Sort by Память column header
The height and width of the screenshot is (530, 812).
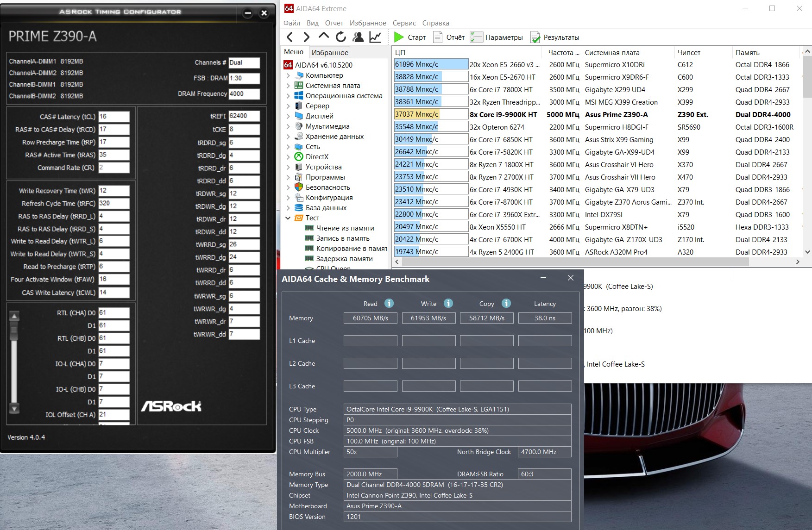pyautogui.click(x=766, y=52)
